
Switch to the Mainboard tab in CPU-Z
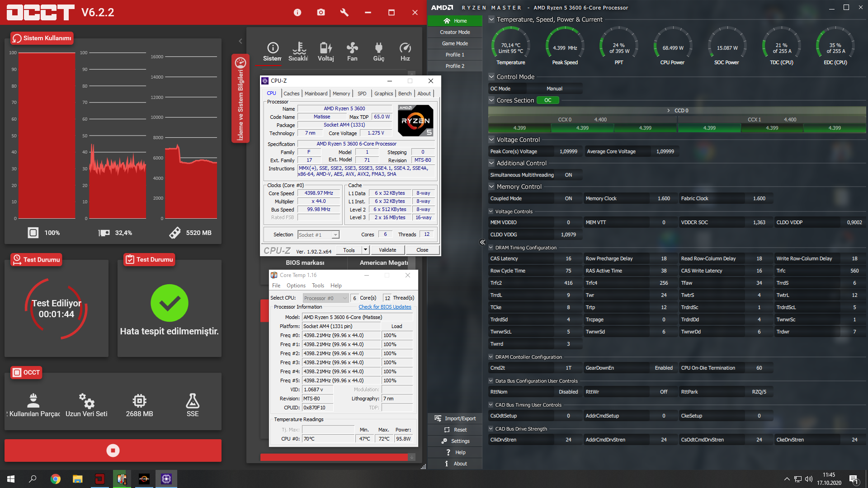[316, 94]
